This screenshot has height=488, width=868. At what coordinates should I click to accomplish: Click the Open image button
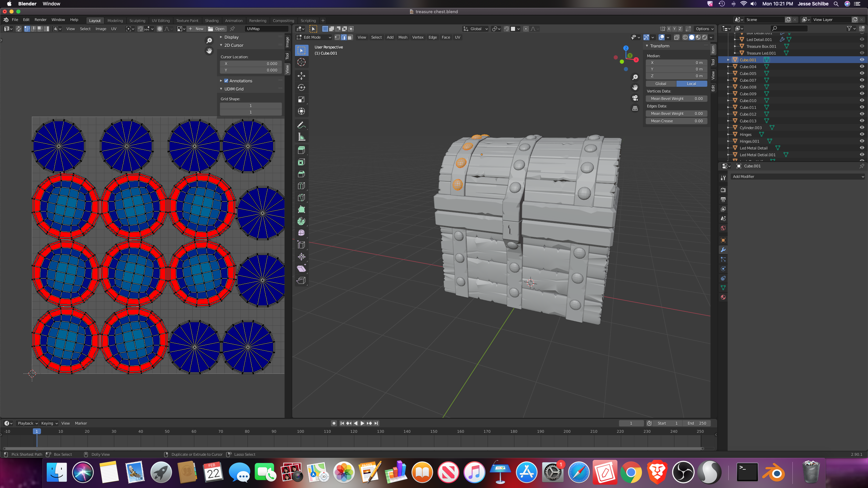216,29
